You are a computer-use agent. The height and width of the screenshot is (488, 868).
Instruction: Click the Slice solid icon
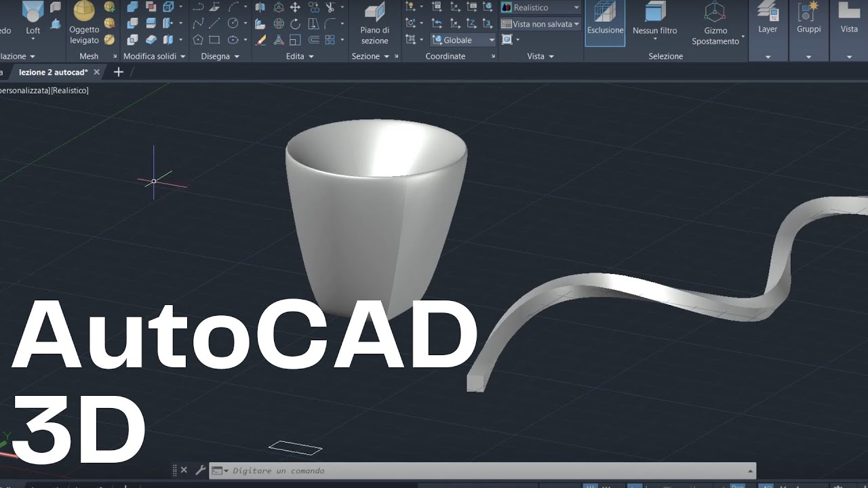[x=151, y=24]
